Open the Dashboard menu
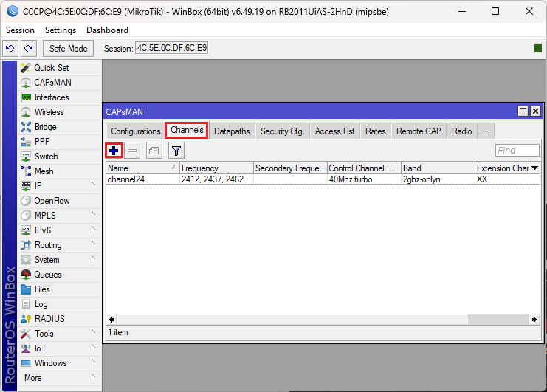Image resolution: width=547 pixels, height=392 pixels. [107, 30]
